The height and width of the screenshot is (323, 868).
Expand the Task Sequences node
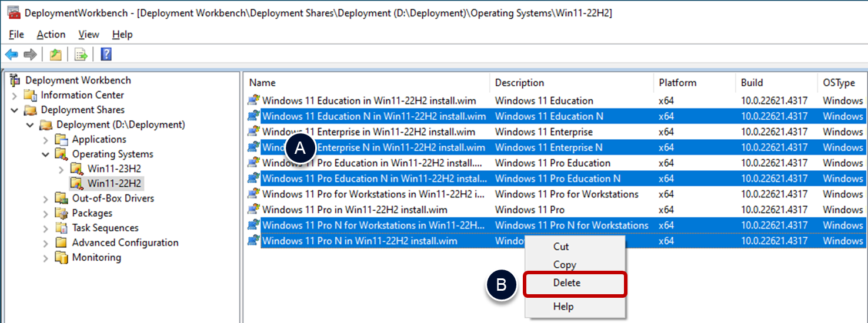pyautogui.click(x=46, y=228)
